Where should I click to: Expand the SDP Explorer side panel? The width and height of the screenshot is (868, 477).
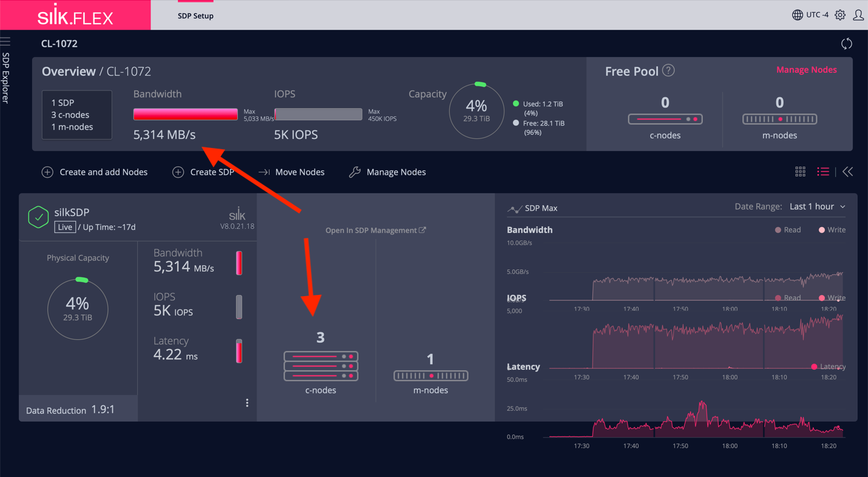(5, 78)
